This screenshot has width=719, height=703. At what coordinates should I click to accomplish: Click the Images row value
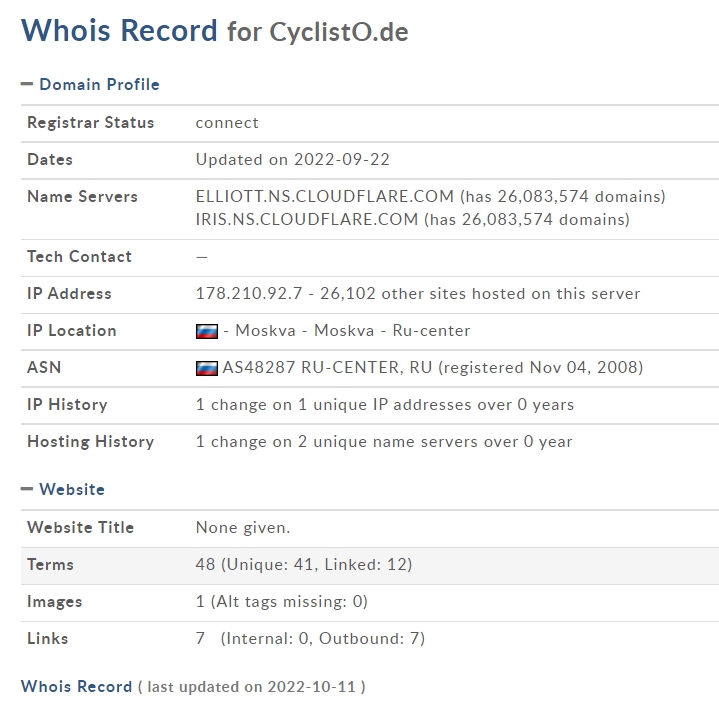click(282, 601)
